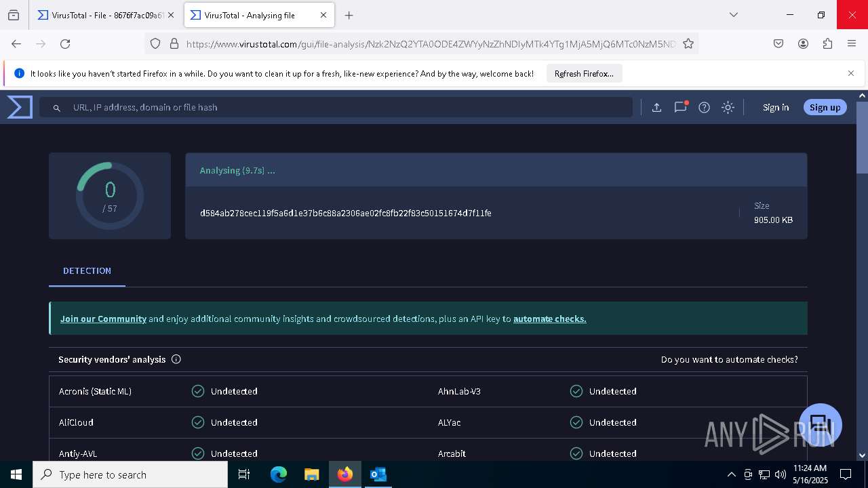The width and height of the screenshot is (868, 488).
Task: Dismiss the Firefox refresh notification bar
Action: [851, 73]
